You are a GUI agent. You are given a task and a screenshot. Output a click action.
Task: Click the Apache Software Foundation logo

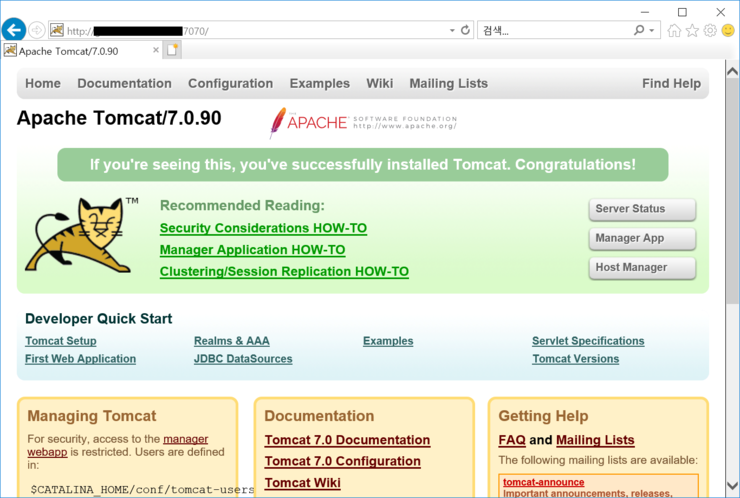click(x=363, y=122)
